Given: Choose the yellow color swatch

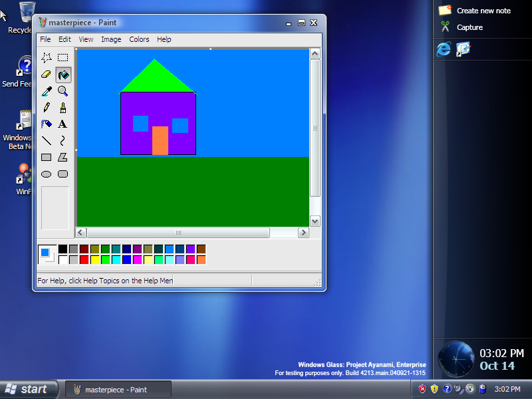Looking at the screenshot, I should pyautogui.click(x=94, y=260).
